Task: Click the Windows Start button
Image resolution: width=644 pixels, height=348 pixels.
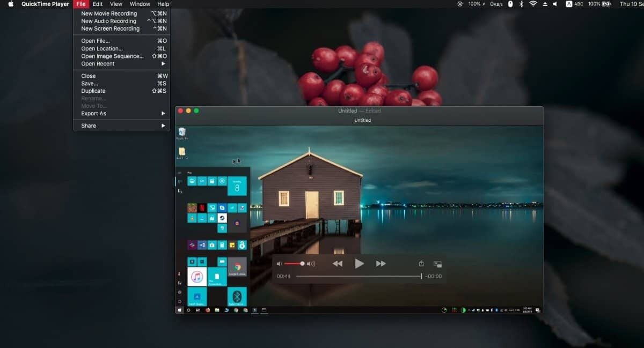Action: coord(179,309)
